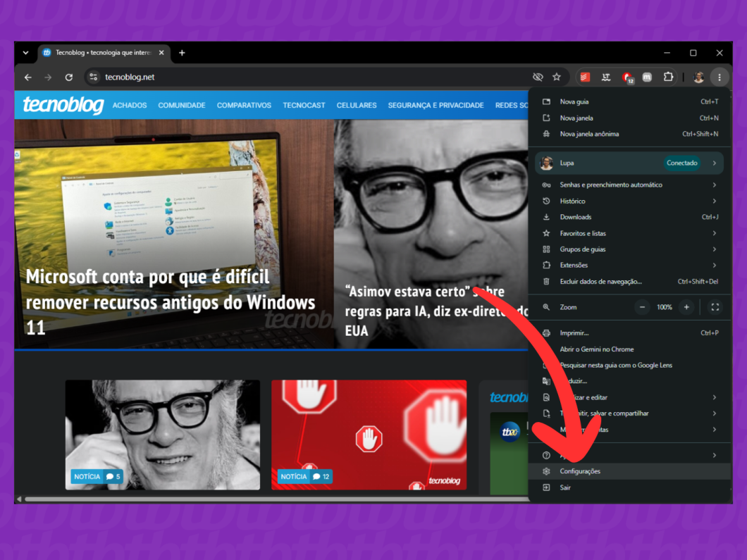Open site information icon in address bar

pyautogui.click(x=93, y=77)
